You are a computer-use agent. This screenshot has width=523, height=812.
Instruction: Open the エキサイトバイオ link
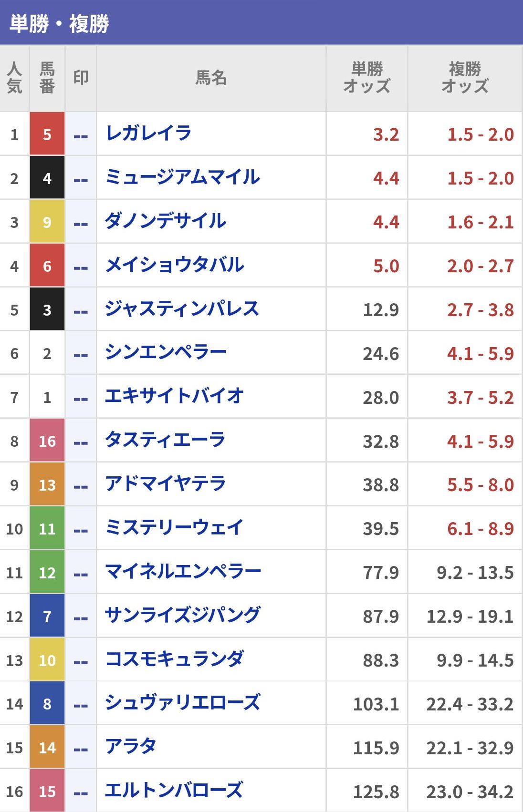click(174, 397)
